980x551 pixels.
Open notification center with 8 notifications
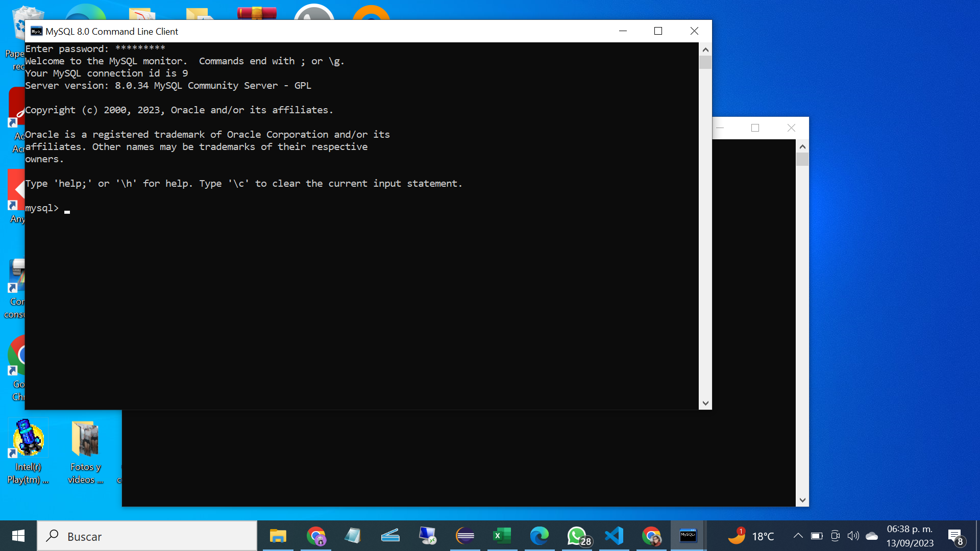pyautogui.click(x=955, y=537)
